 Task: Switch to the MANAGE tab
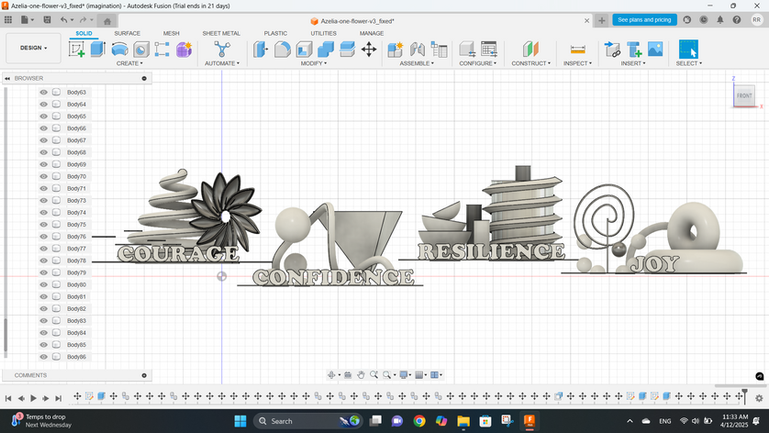pos(371,33)
